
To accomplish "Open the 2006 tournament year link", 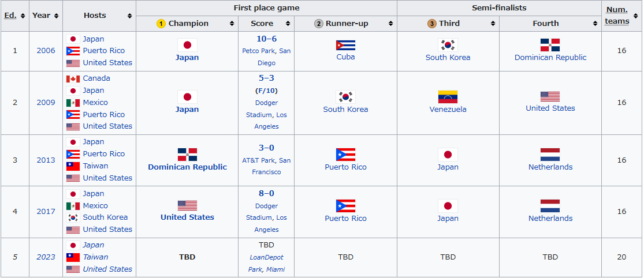I will click(x=46, y=51).
